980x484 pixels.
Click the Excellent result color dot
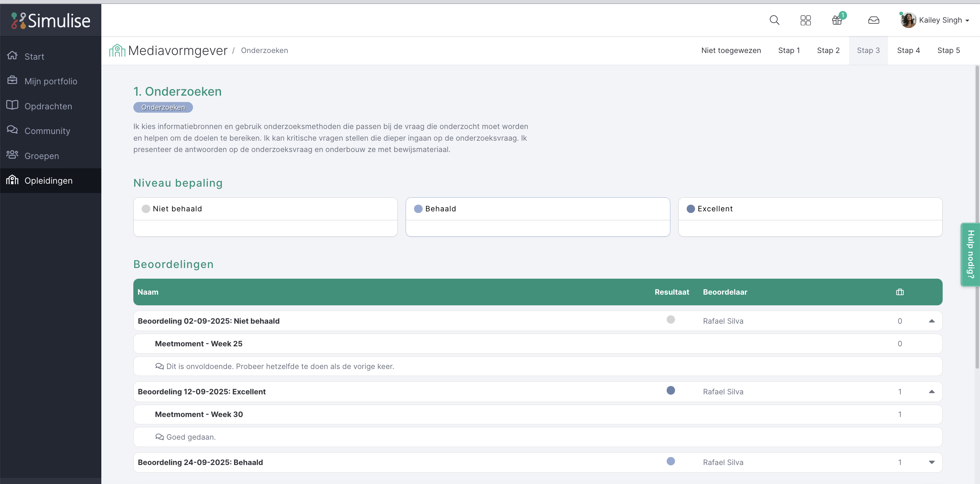click(x=671, y=390)
